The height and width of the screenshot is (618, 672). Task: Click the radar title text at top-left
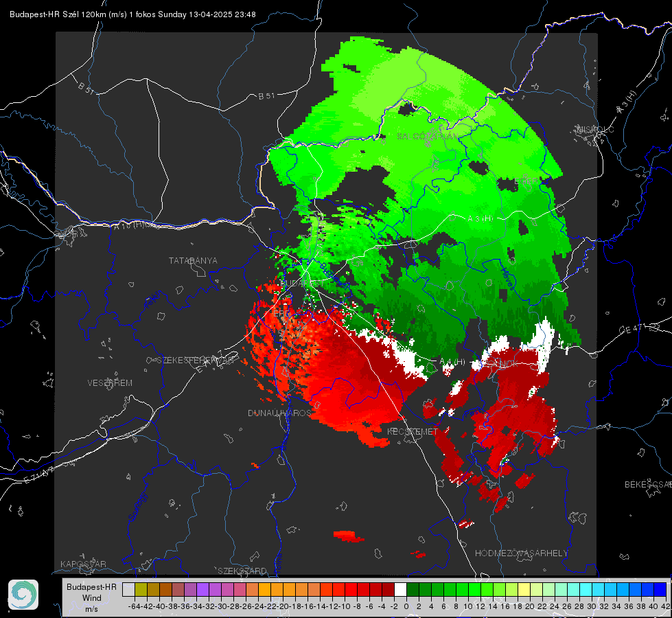132,14
